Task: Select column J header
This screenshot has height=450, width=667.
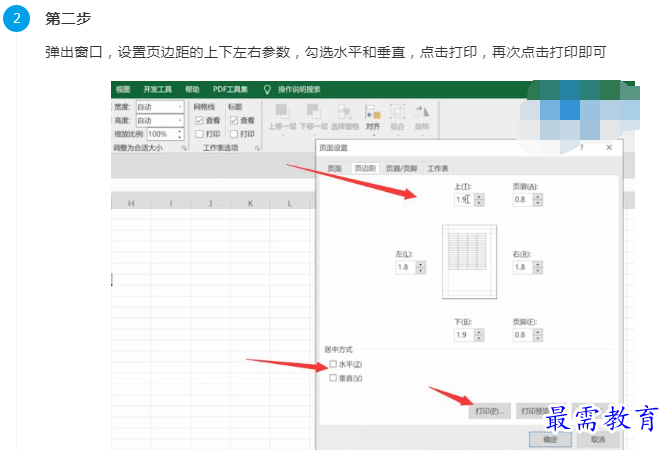Action: click(210, 203)
